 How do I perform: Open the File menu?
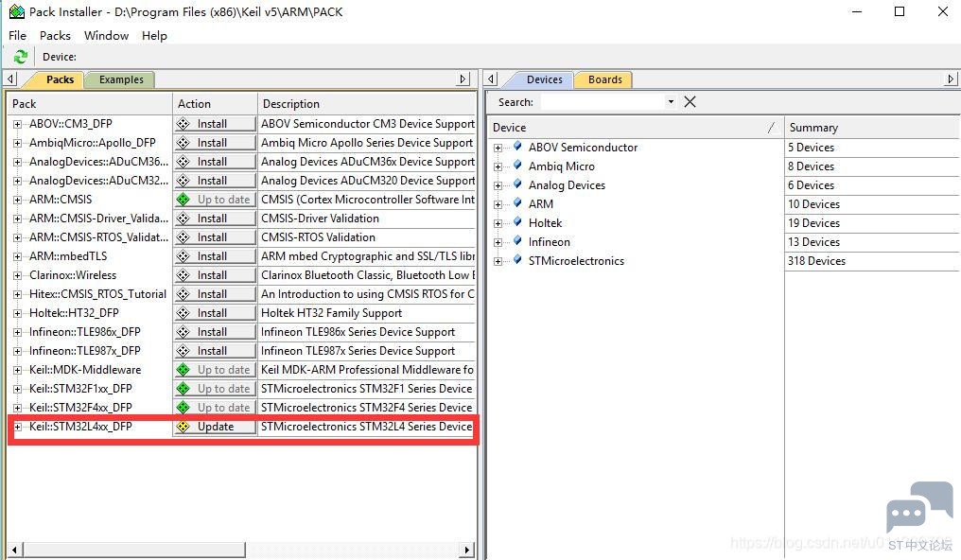tap(17, 36)
